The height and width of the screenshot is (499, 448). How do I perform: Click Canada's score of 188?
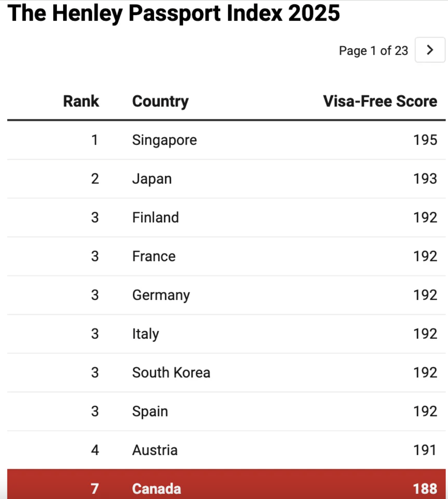[425, 489]
